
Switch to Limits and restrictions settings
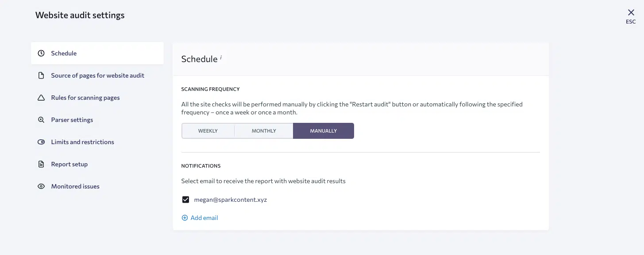(83, 142)
